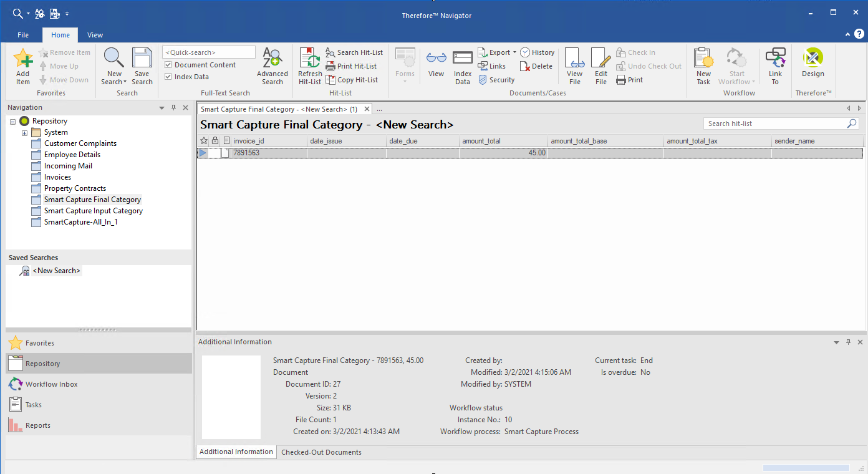Open the Checked-Out Documents tab

click(321, 452)
